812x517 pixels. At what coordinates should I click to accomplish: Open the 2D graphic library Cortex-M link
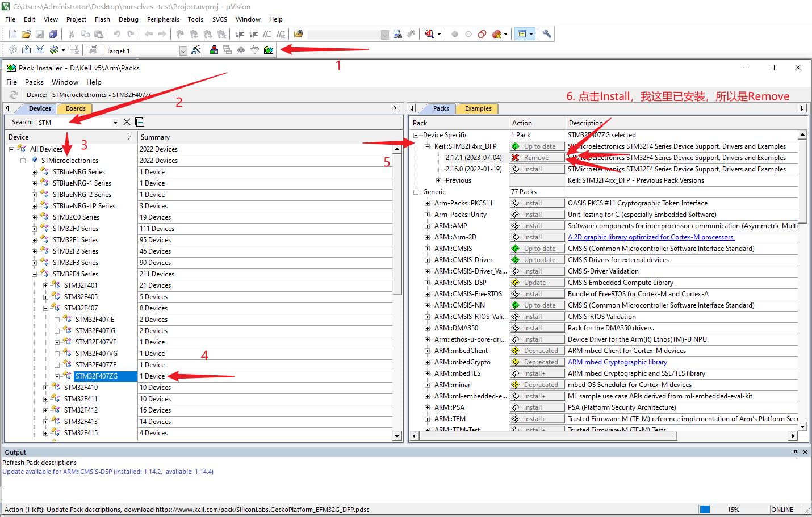tap(651, 237)
